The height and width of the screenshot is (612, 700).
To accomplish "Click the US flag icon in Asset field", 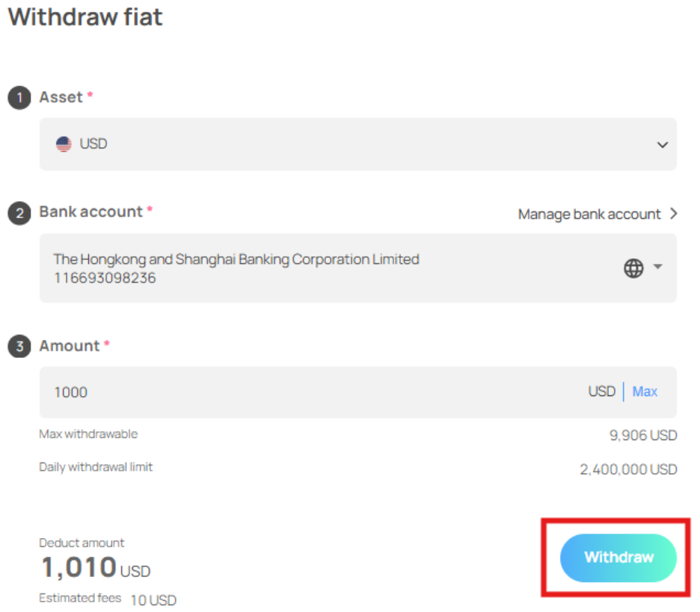I will (64, 144).
